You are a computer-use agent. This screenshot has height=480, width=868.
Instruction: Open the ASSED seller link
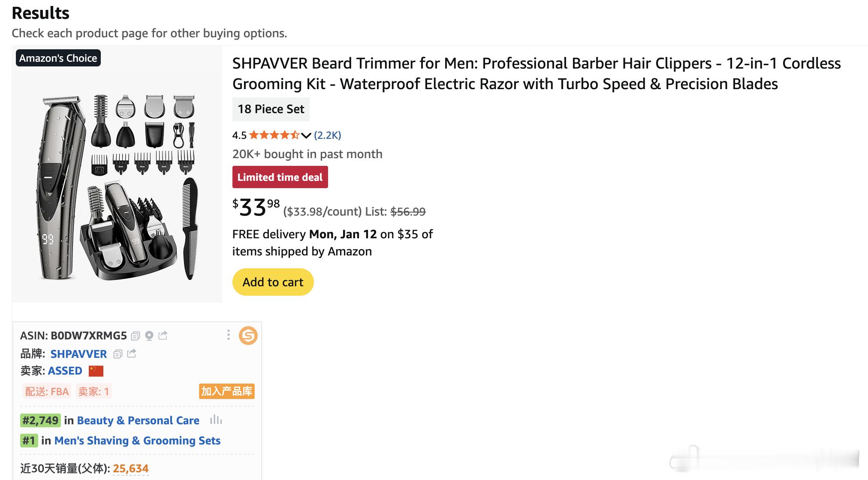click(65, 371)
